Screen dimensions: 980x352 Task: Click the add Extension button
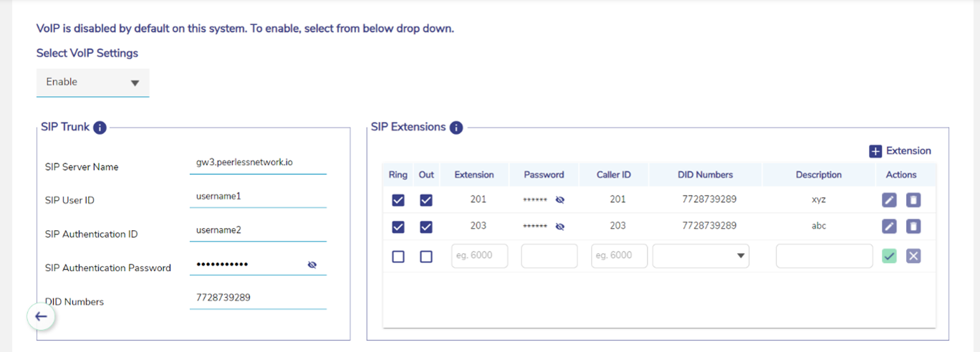[x=900, y=151]
